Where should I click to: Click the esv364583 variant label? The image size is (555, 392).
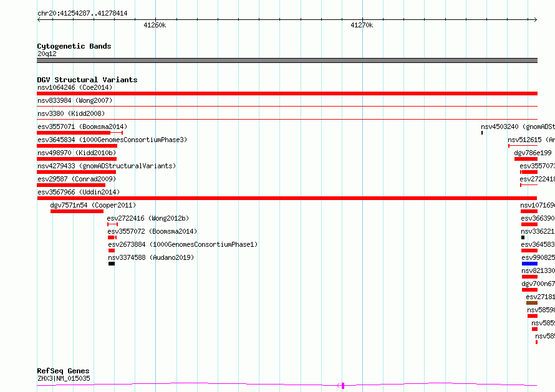pyautogui.click(x=538, y=244)
